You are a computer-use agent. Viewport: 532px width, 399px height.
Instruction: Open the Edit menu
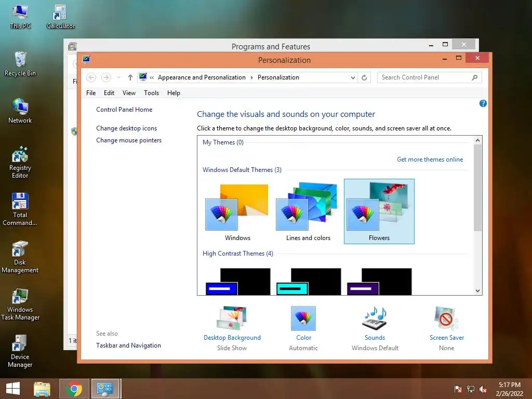[109, 92]
